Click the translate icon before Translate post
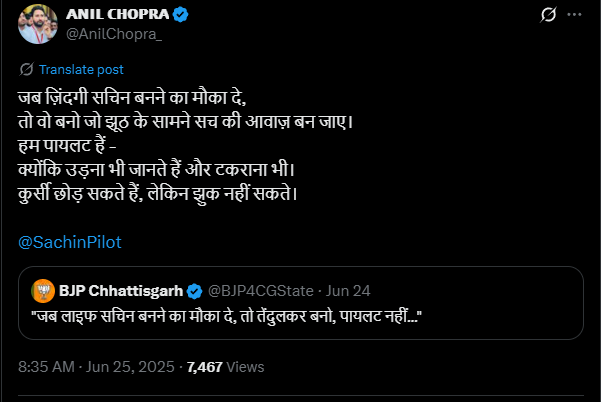The height and width of the screenshot is (402, 601). pos(27,70)
